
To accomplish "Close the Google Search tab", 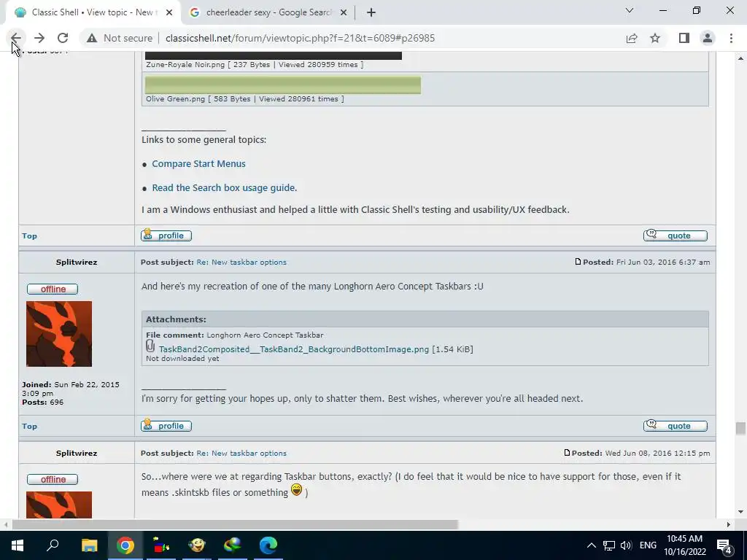I will pos(343,12).
